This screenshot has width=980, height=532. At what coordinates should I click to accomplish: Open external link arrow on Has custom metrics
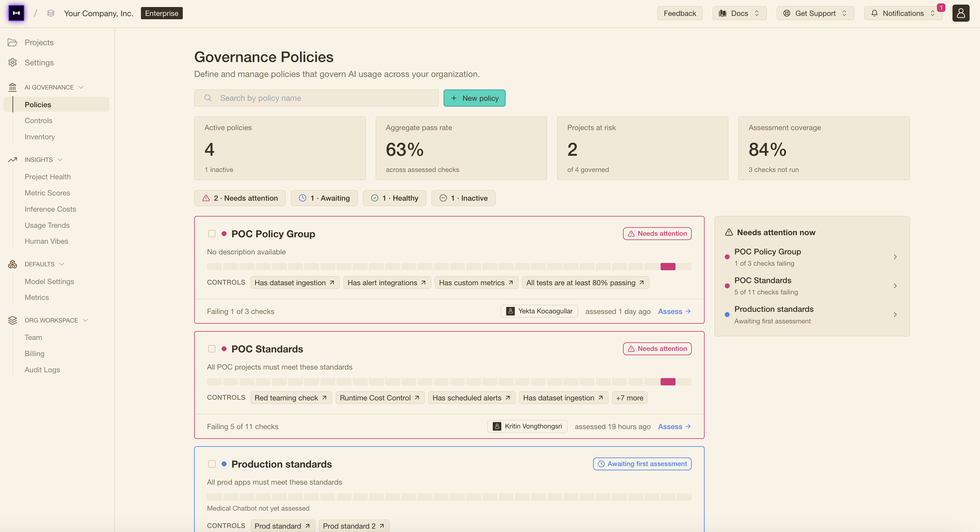pos(510,282)
